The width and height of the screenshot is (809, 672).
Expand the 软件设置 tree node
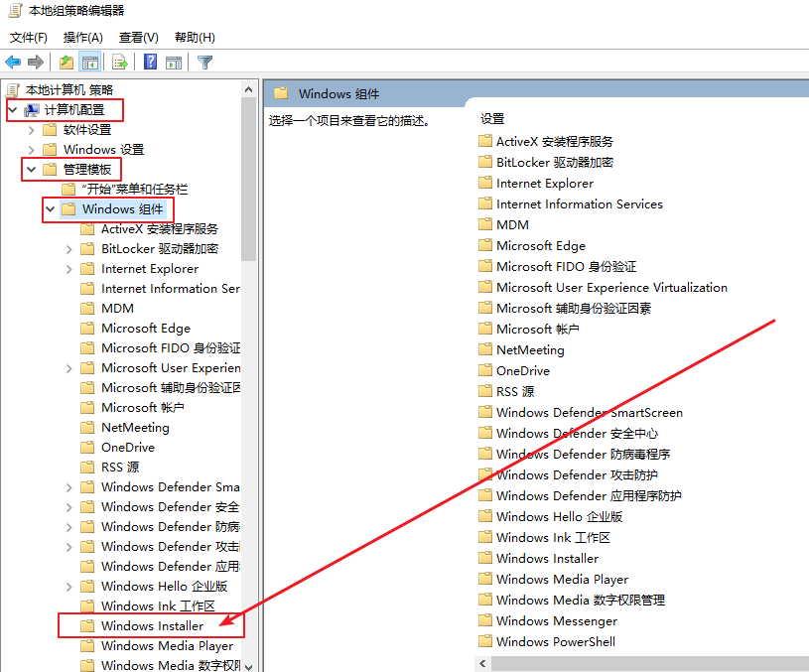[x=32, y=129]
